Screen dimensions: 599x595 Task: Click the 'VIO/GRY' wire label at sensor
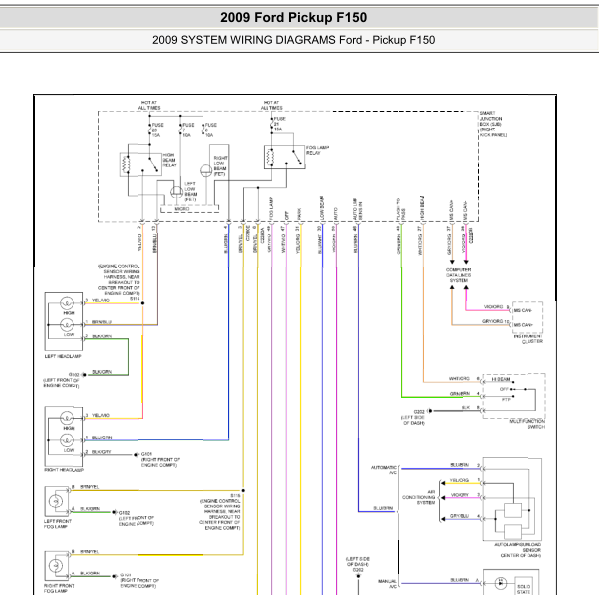[x=460, y=495]
